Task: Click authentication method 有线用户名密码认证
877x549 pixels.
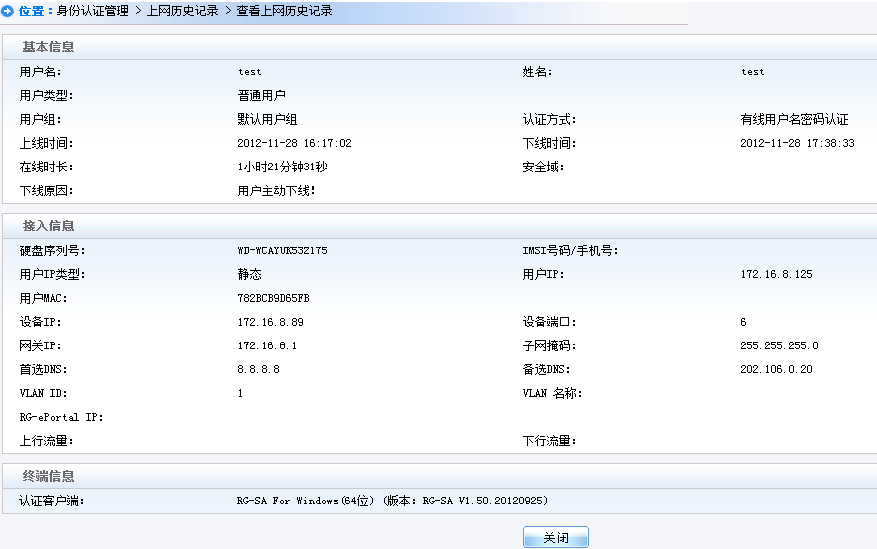Action: click(794, 120)
